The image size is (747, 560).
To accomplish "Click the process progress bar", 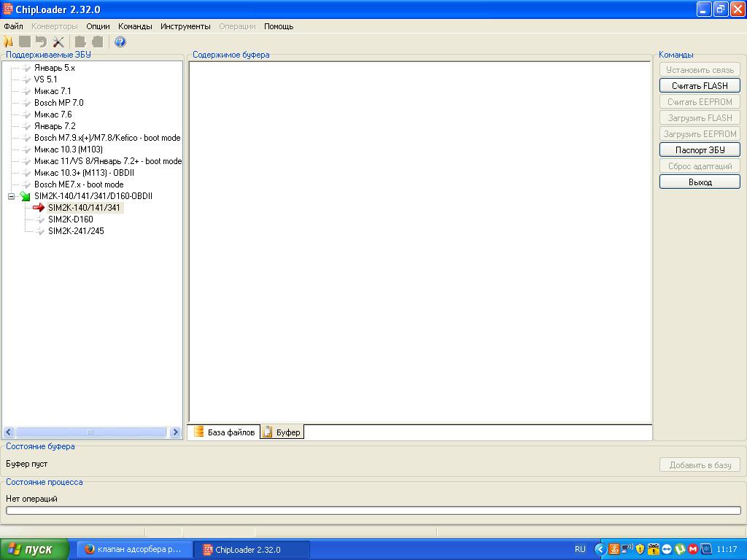I will click(x=373, y=510).
